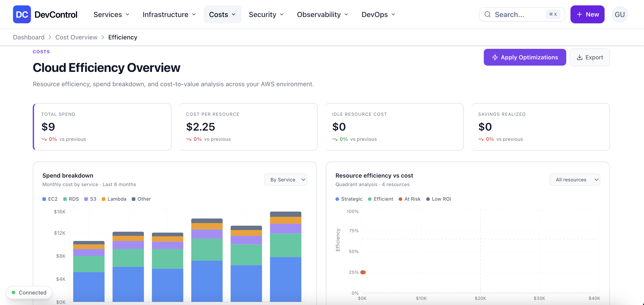
Task: Open the By Service dropdown
Action: tap(285, 180)
